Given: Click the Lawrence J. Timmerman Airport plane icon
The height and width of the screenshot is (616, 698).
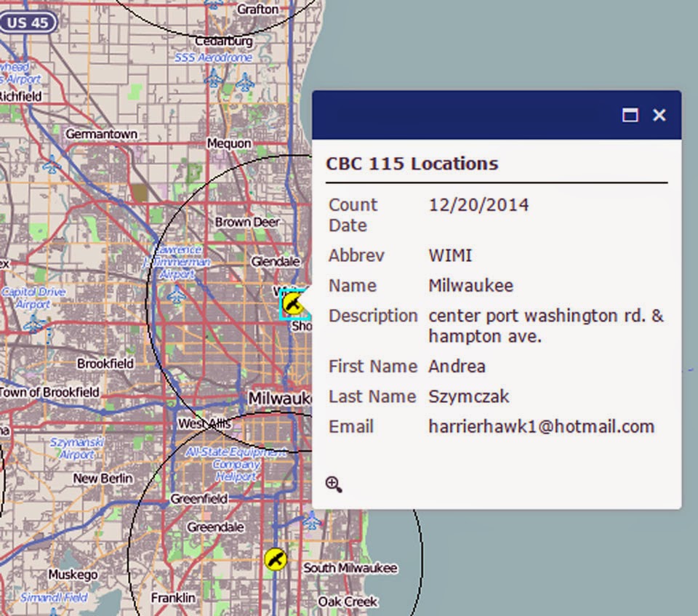Looking at the screenshot, I should 177,295.
